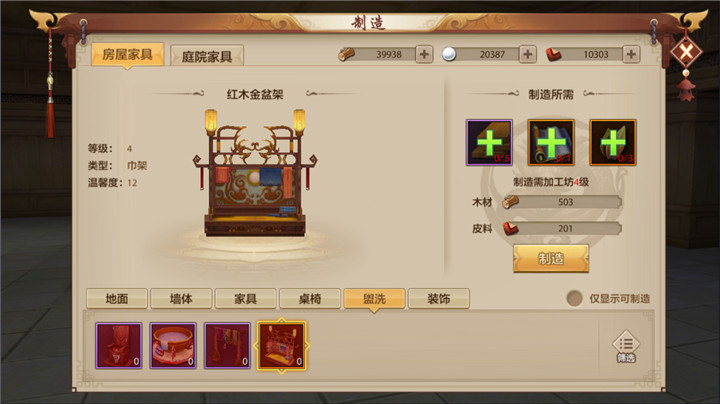Add the blueprint scroll material slot
The height and width of the screenshot is (404, 720).
point(551,142)
